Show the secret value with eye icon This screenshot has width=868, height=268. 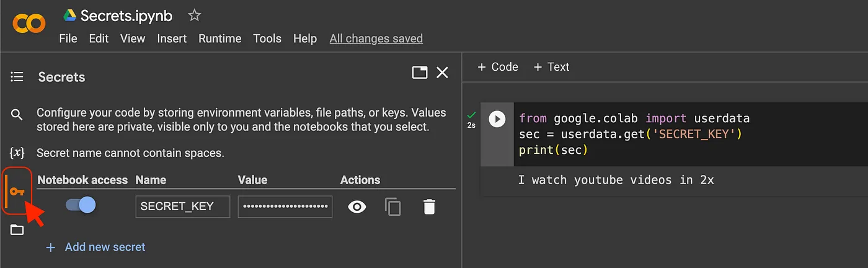(357, 207)
